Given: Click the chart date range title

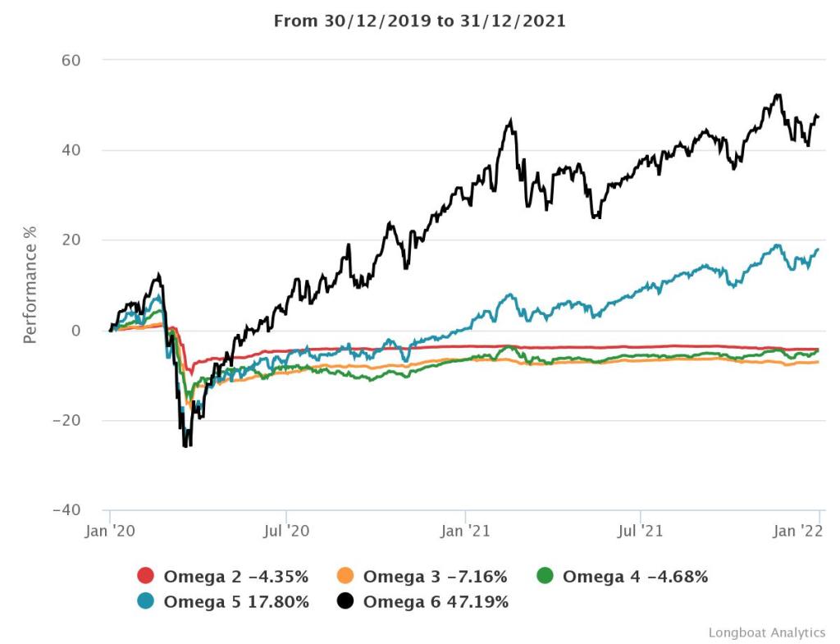Looking at the screenshot, I should tap(420, 21).
